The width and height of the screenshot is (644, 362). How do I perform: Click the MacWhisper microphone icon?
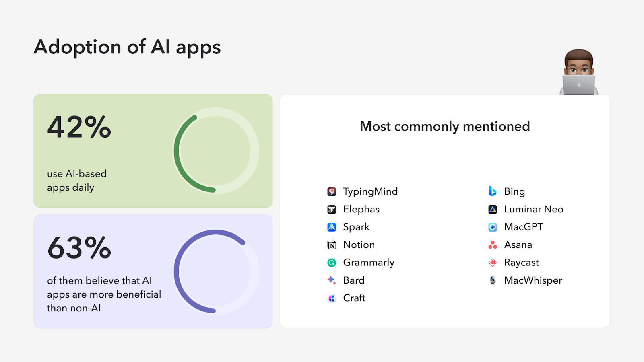pyautogui.click(x=493, y=280)
